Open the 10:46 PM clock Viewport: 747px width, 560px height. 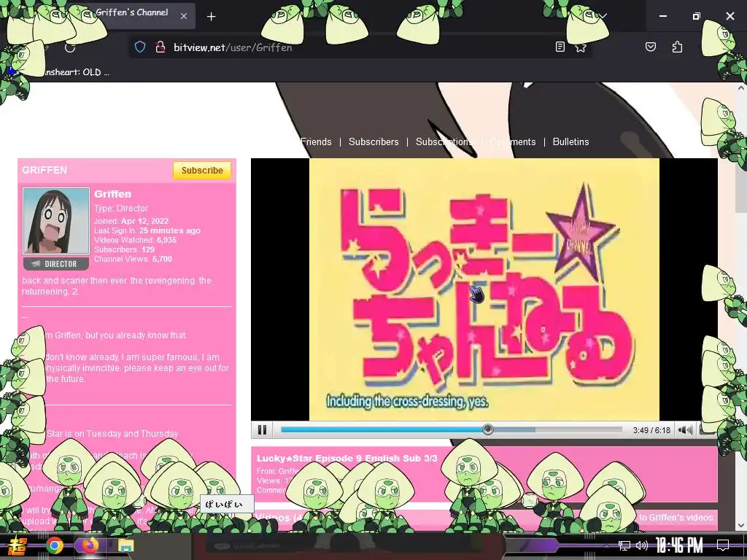[x=679, y=545]
